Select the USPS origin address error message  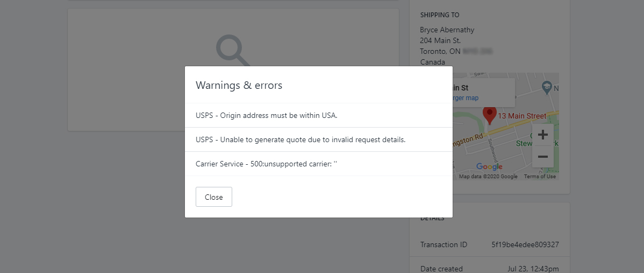(267, 115)
